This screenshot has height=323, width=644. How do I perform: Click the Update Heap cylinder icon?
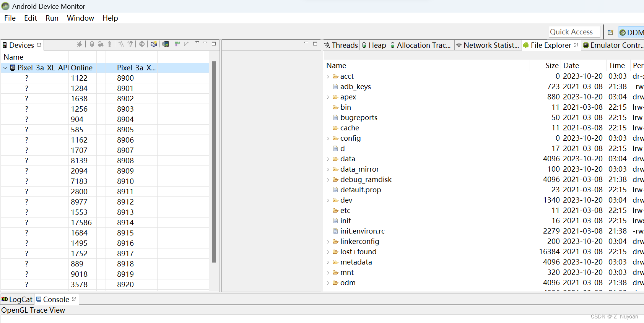click(x=92, y=44)
